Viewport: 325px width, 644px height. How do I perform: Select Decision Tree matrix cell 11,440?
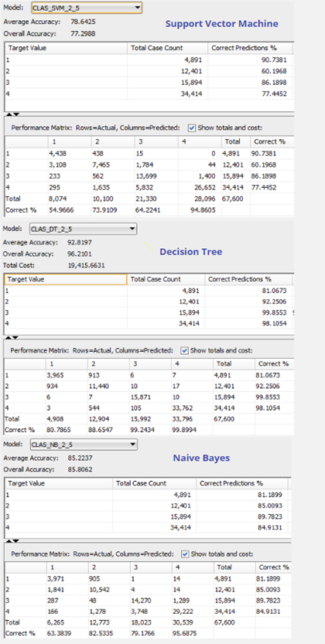coord(98,386)
